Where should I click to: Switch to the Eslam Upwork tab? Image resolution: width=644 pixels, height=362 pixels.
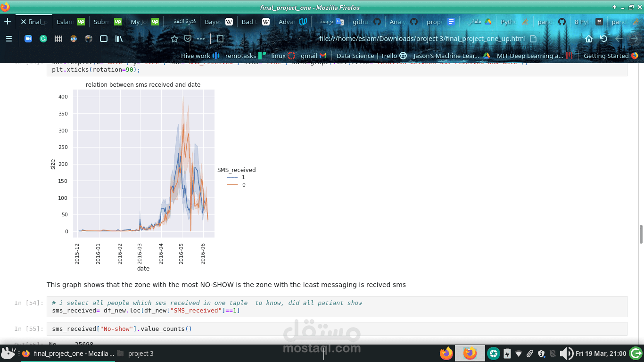click(x=71, y=22)
